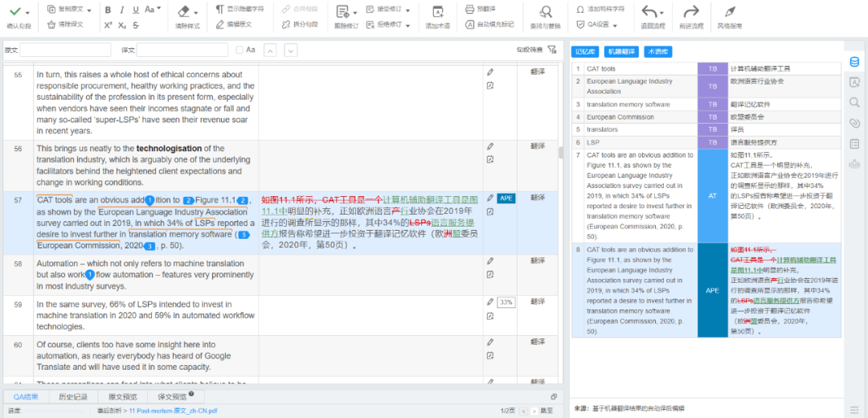This screenshot has height=418, width=868.
Task: Toggle superscript formatting
Action: [108, 25]
